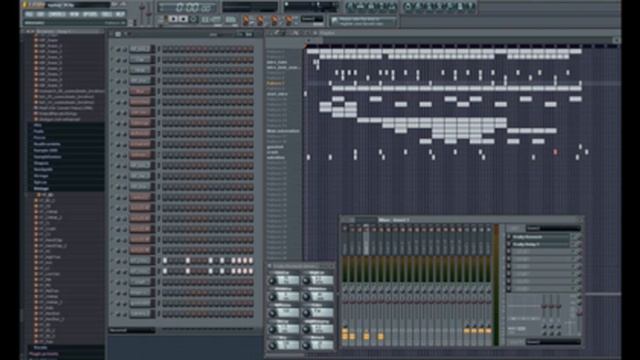
Task: Open the channel group filter below the step sequencer
Action: coord(131,330)
